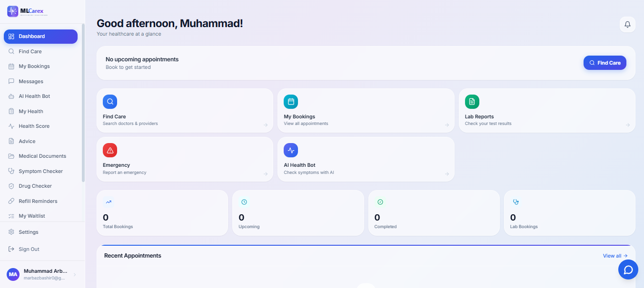Click the teal My Bookings calendar icon
The image size is (644, 288).
291,102
